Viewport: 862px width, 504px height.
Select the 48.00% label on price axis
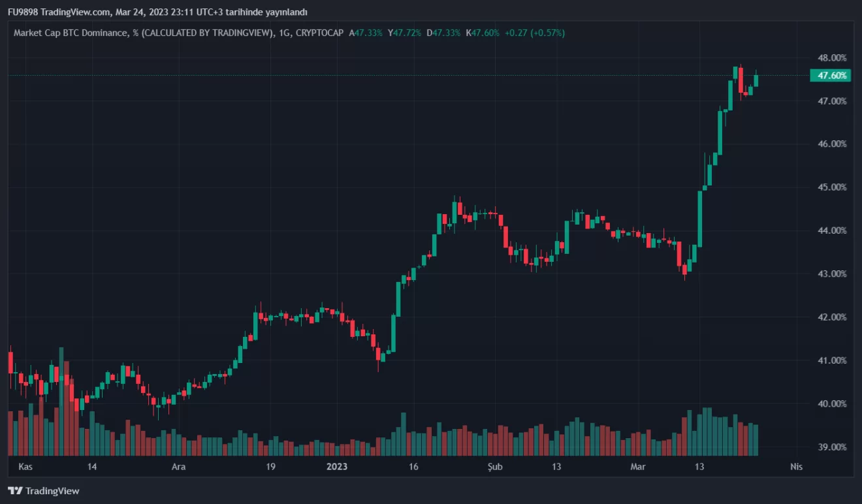point(831,57)
